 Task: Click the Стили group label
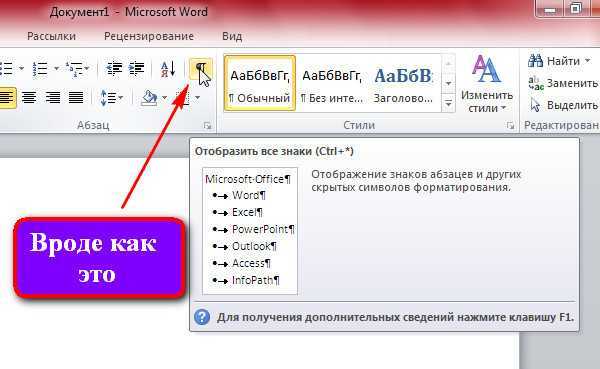tap(359, 125)
